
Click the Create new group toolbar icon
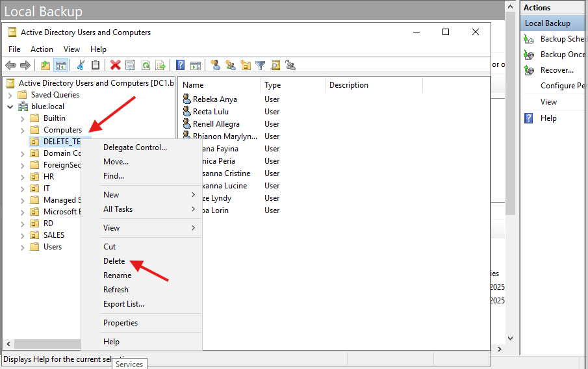(230, 65)
